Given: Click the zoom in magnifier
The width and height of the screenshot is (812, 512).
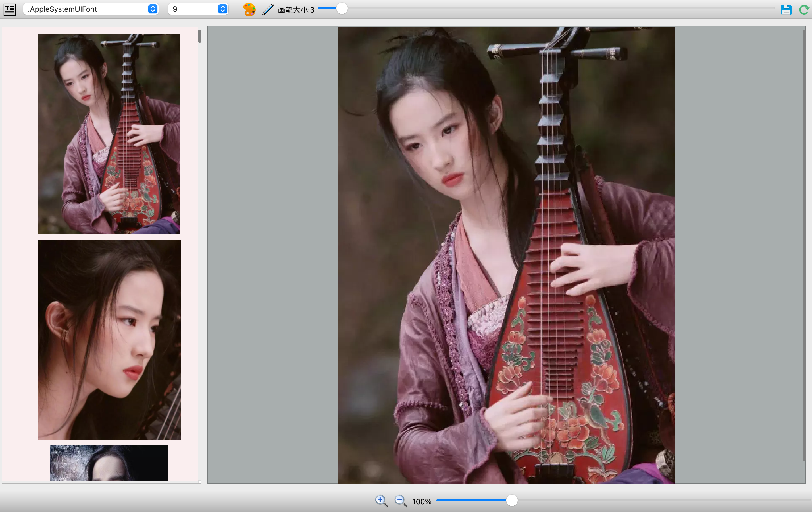Looking at the screenshot, I should (x=381, y=501).
